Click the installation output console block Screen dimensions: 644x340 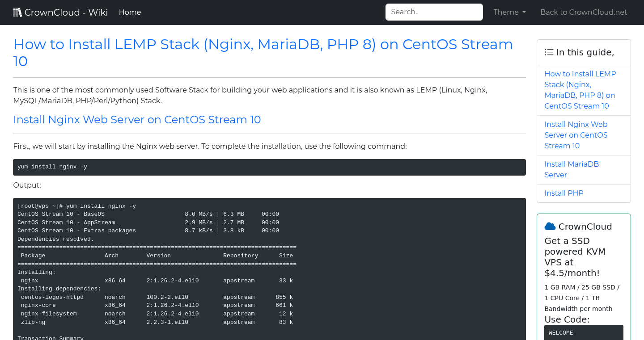(x=269, y=268)
